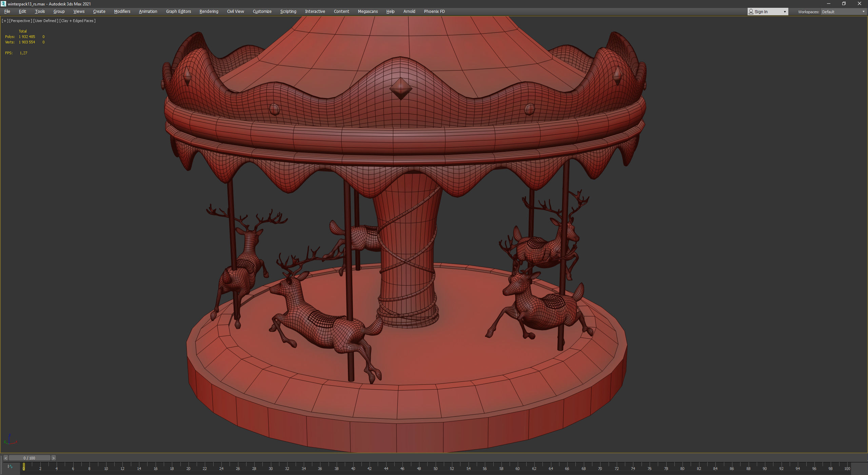Open the Perspective viewport label menu

pos(20,21)
